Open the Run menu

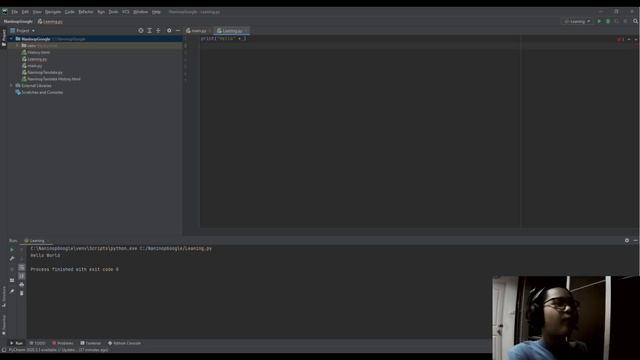pos(101,12)
